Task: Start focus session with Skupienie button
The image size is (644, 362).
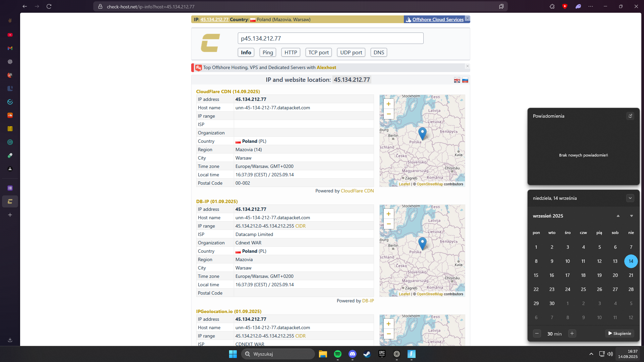Action: pos(620,334)
